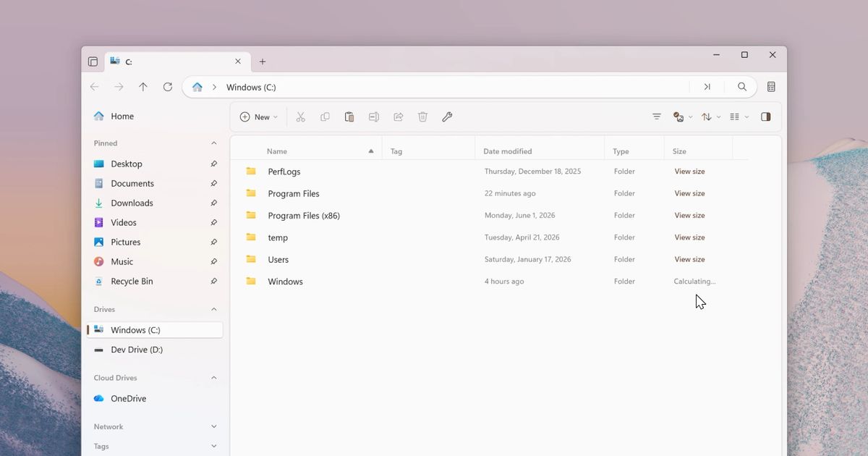Screen dimensions: 868x456
Task: Open Videos in the sidebar
Action: (x=155, y=222)
